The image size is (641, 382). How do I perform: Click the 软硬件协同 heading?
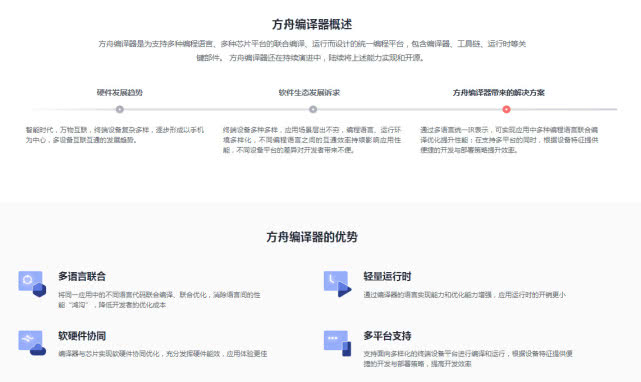(x=82, y=336)
